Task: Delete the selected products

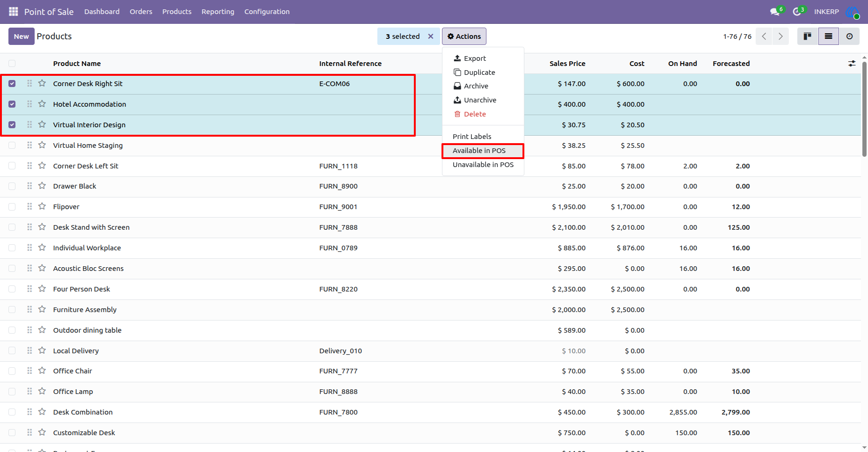Action: coord(483,114)
